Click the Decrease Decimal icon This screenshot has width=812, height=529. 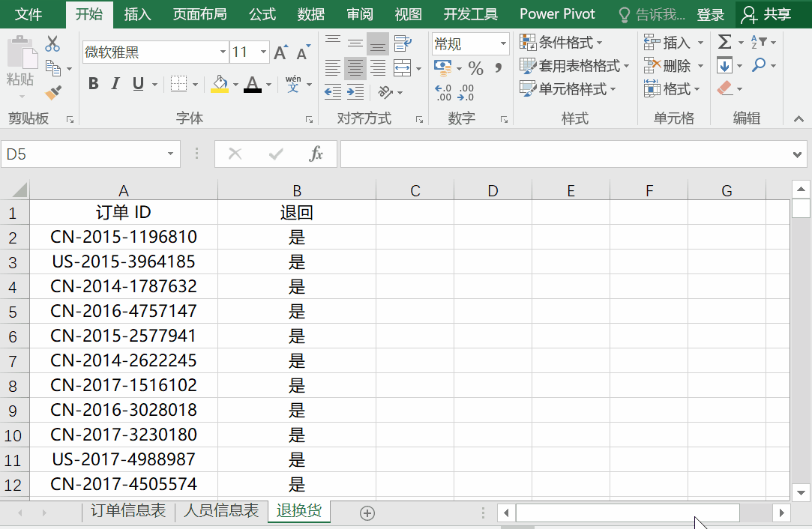click(x=466, y=93)
